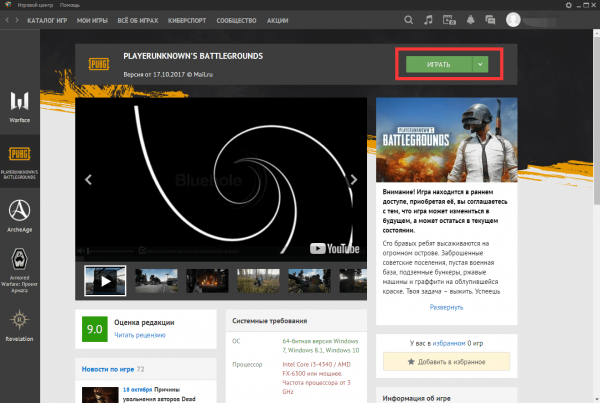Viewport: 600px width, 403px height.
Task: Open the search magnifier icon
Action: (x=408, y=20)
